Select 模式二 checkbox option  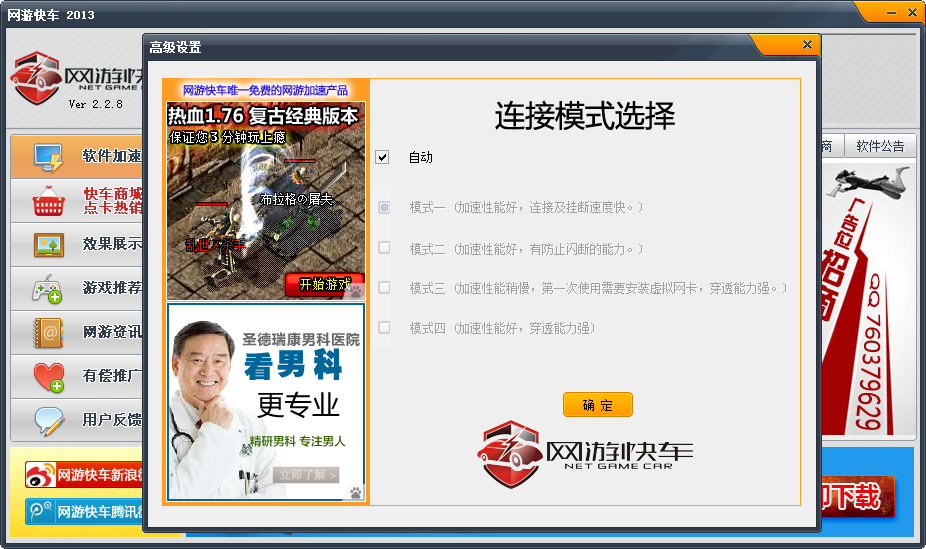(x=384, y=248)
